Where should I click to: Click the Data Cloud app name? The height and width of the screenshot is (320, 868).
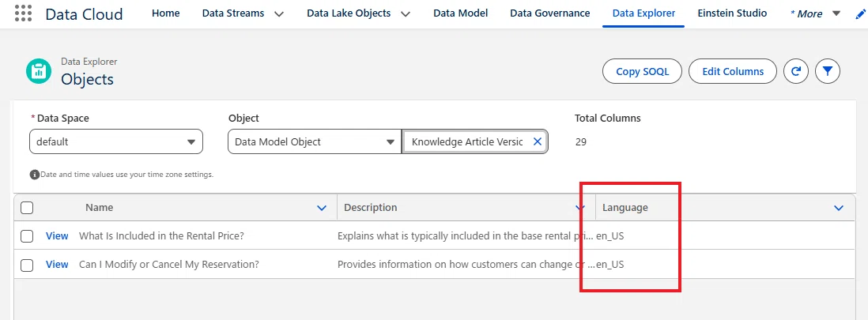click(84, 14)
